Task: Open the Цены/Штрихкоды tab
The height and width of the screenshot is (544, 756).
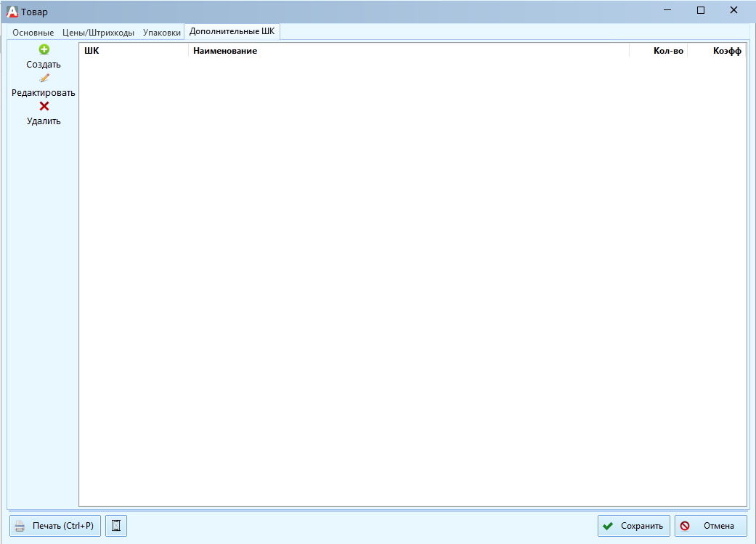Action: click(98, 32)
